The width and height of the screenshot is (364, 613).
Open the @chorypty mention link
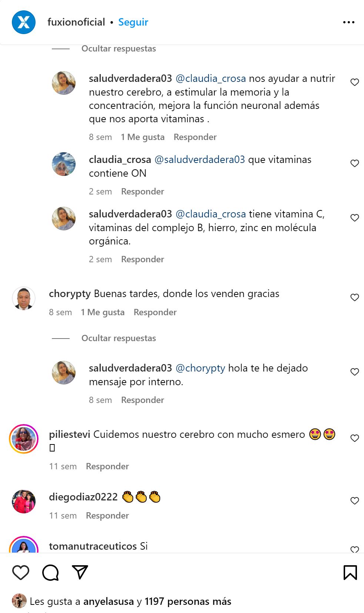tap(200, 368)
